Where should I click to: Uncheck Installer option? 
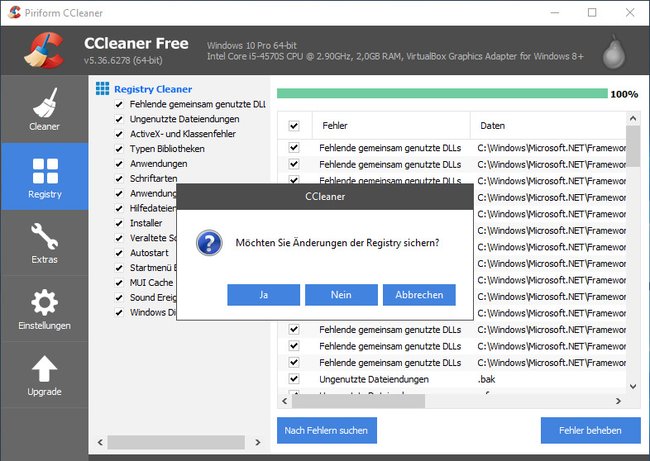pyautogui.click(x=119, y=223)
